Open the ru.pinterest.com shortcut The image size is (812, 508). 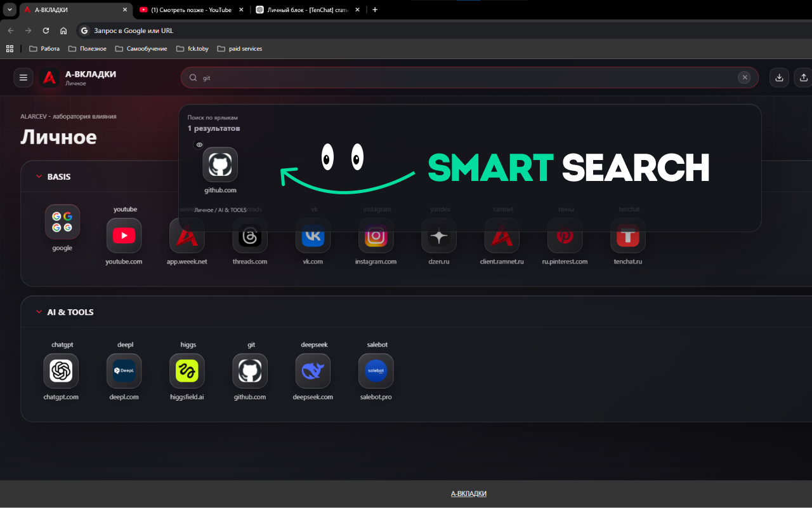pos(565,236)
